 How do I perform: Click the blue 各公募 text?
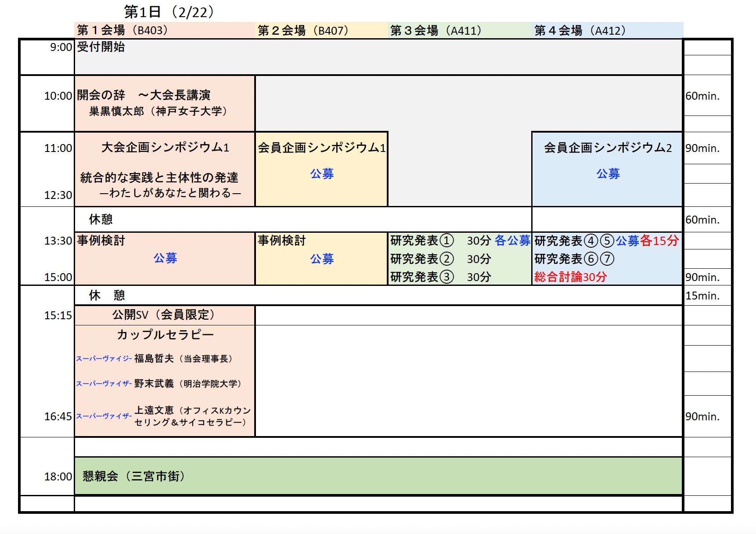(x=512, y=241)
